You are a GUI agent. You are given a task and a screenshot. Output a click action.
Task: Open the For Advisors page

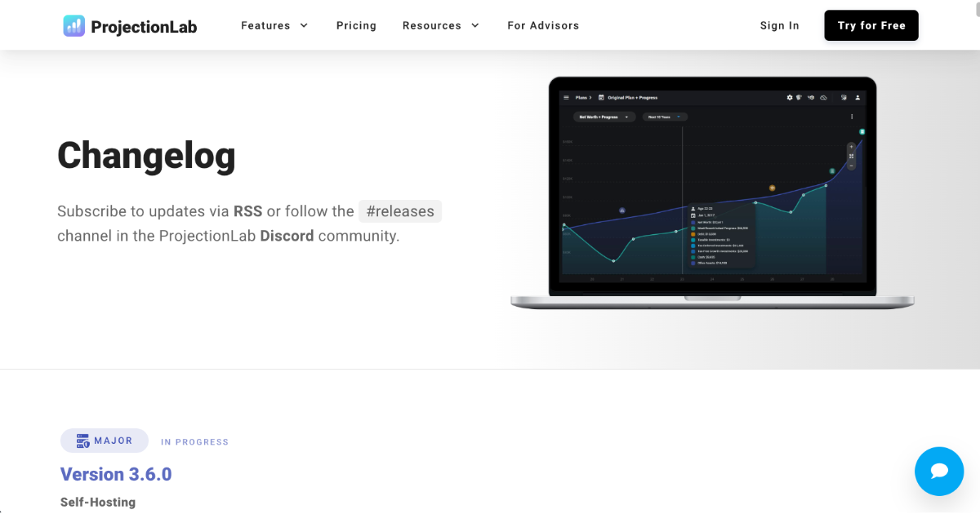(543, 25)
